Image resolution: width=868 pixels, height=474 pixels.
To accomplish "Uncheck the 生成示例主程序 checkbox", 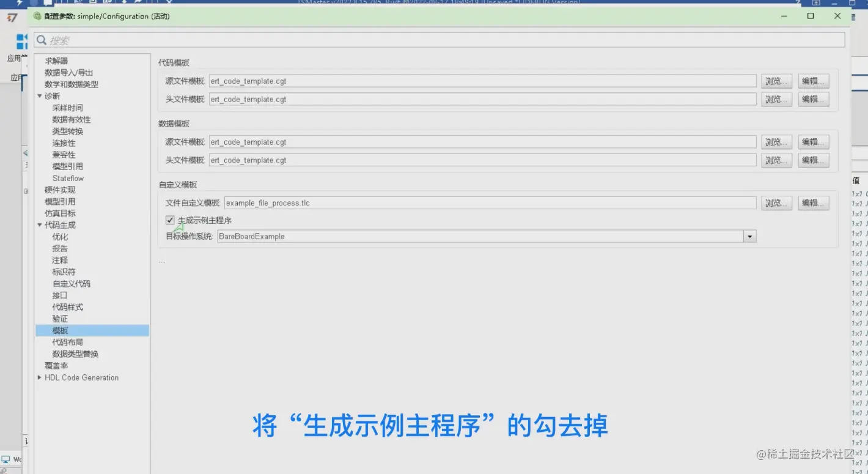I will [x=170, y=220].
